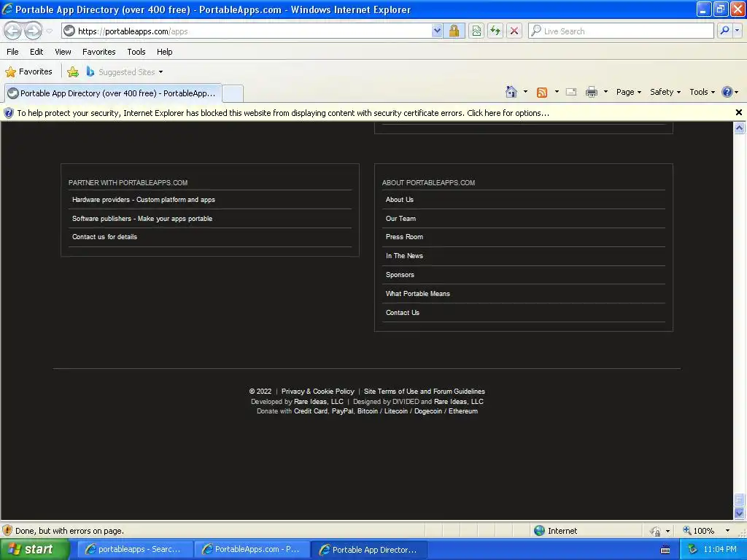Click the Help question mark icon
The height and width of the screenshot is (560, 747).
coord(727,92)
